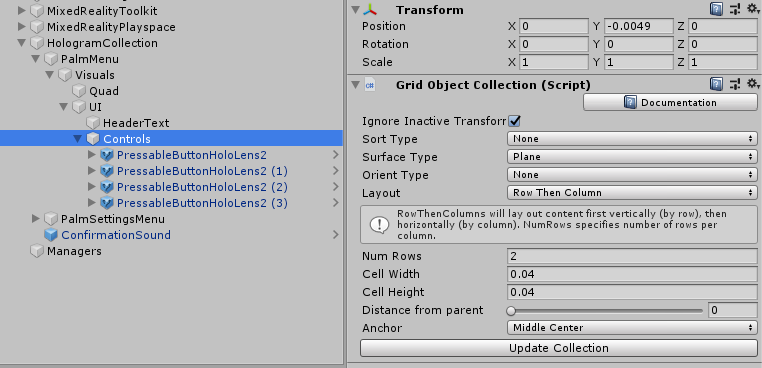Open the Sort Type dropdown
This screenshot has height=368, width=762.
(632, 139)
